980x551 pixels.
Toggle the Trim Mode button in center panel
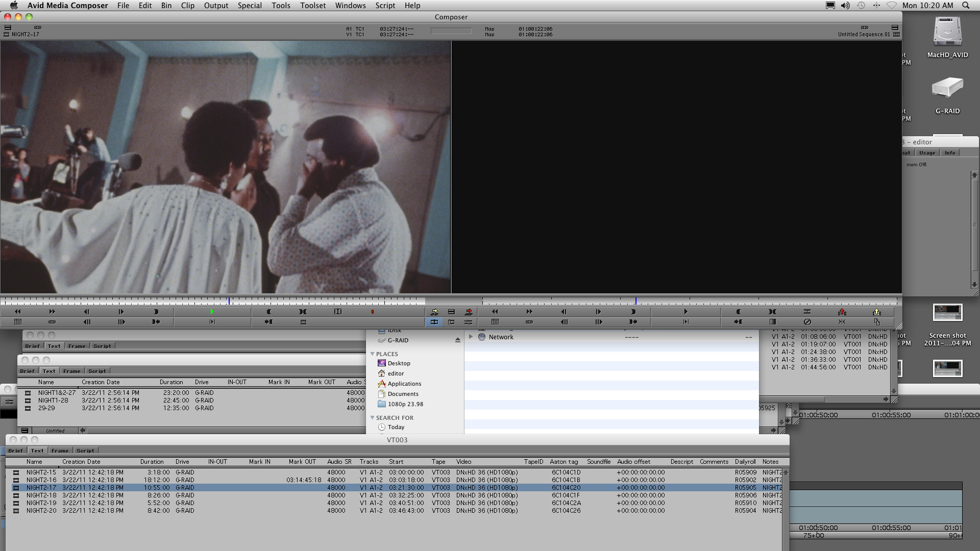click(451, 322)
